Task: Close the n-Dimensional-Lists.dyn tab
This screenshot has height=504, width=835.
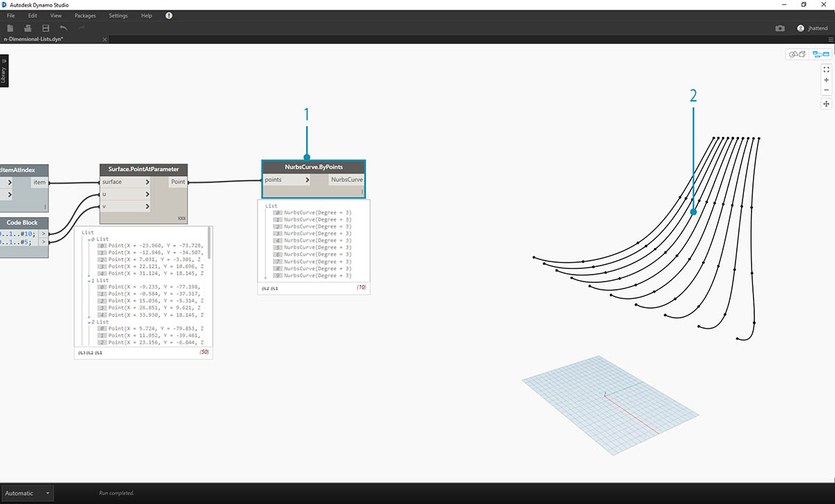Action: (x=105, y=40)
